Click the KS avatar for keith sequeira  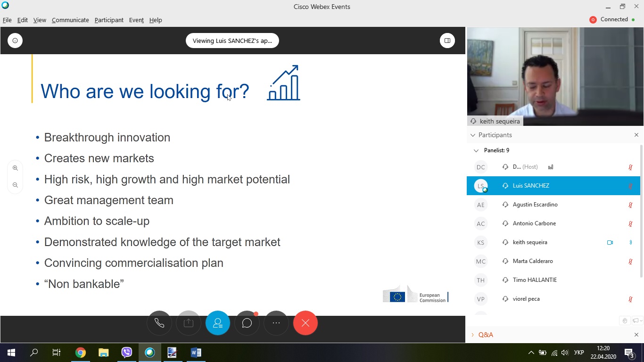coord(480,242)
